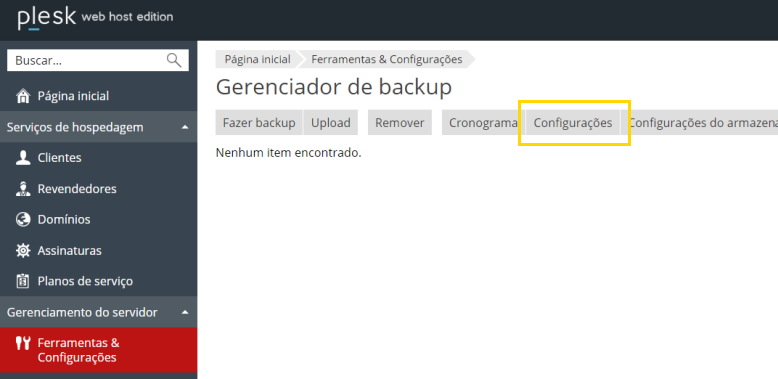This screenshot has height=379, width=778.
Task: Click the Página inicial house icon
Action: coord(23,96)
